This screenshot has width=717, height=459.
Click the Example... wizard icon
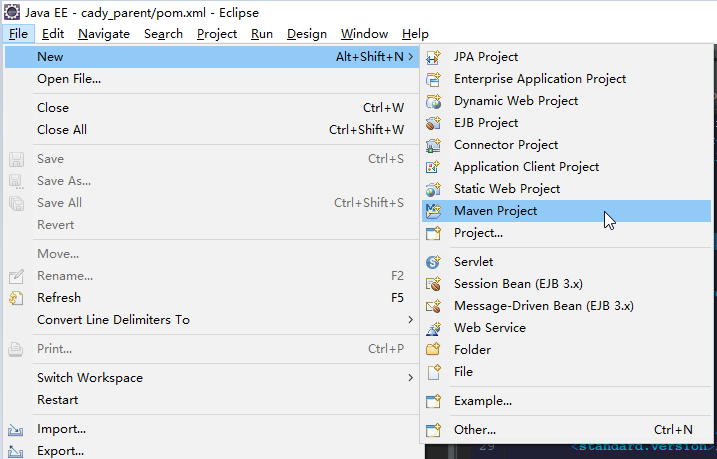[433, 401]
